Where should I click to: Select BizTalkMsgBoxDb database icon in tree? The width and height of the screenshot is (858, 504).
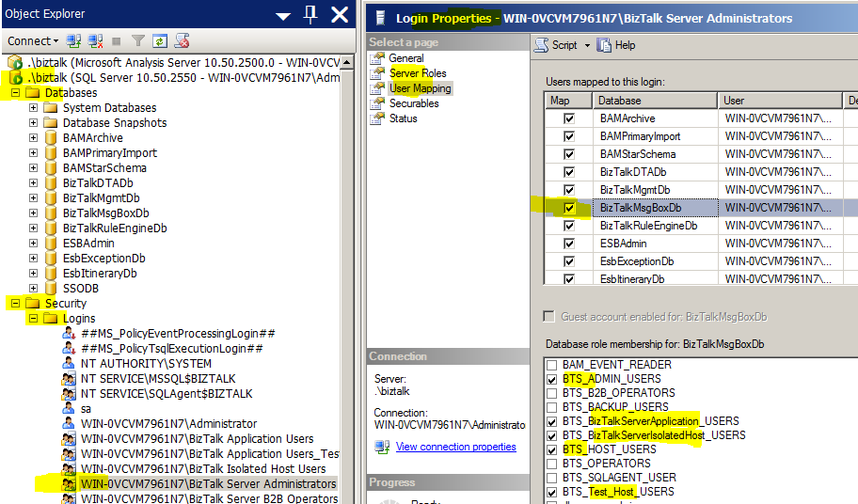coord(51,213)
